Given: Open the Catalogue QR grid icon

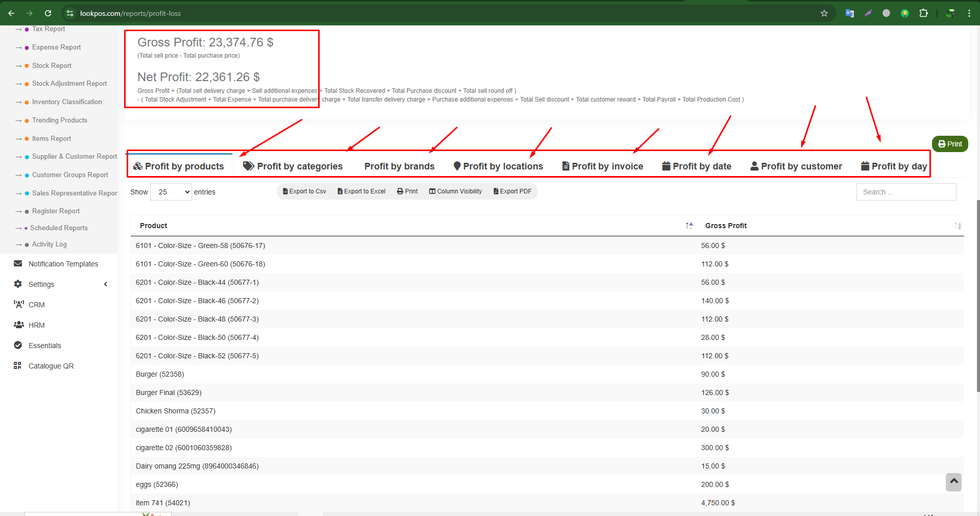Looking at the screenshot, I should pos(18,365).
